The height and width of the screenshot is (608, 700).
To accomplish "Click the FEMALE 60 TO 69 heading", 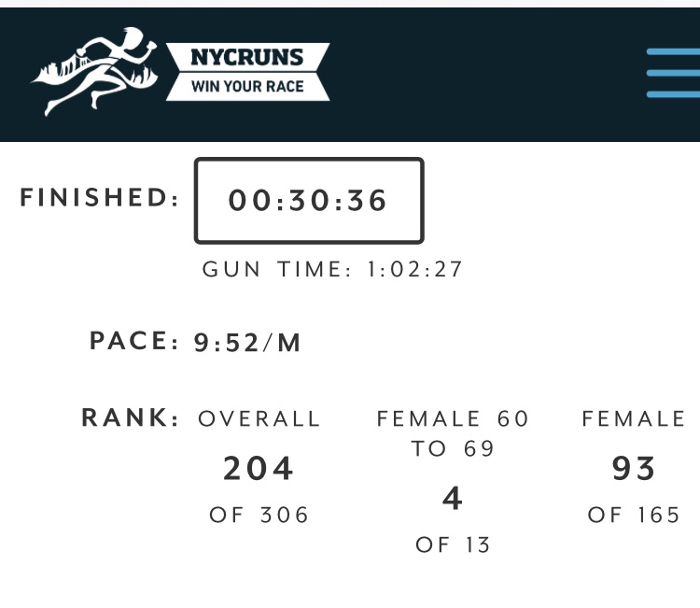I will tap(453, 433).
